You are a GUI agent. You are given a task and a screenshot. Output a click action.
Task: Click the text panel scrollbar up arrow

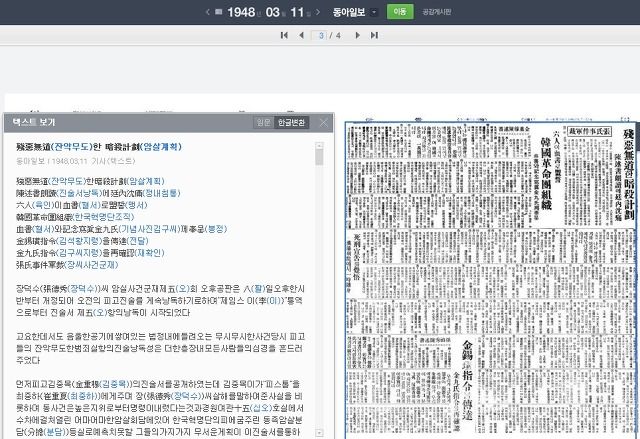coord(319,145)
